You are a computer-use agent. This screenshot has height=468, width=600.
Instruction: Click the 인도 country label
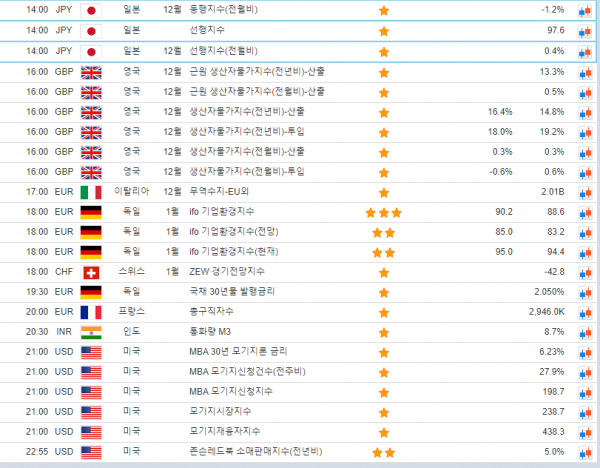coord(131,332)
